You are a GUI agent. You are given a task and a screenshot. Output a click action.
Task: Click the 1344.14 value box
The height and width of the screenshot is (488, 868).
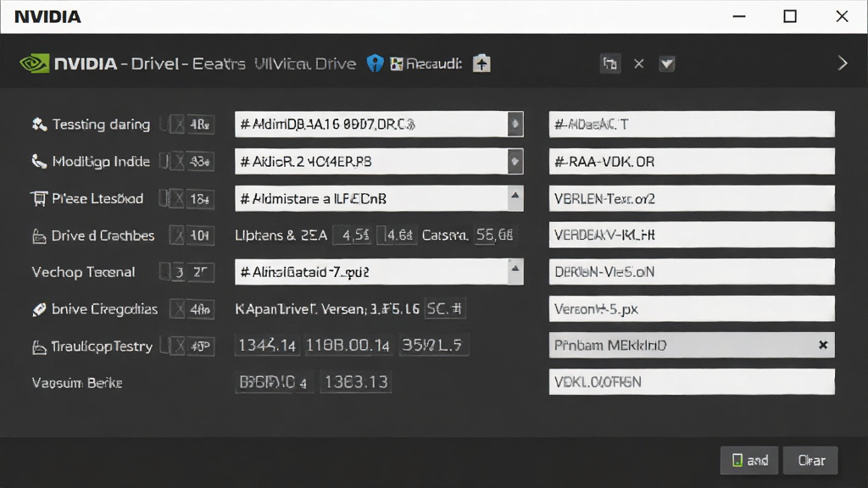(x=267, y=346)
